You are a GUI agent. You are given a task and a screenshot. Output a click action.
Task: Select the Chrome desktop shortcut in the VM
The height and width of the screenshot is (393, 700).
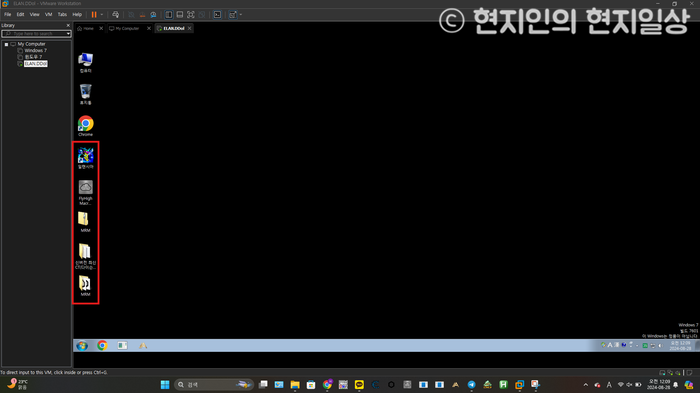coord(85,126)
